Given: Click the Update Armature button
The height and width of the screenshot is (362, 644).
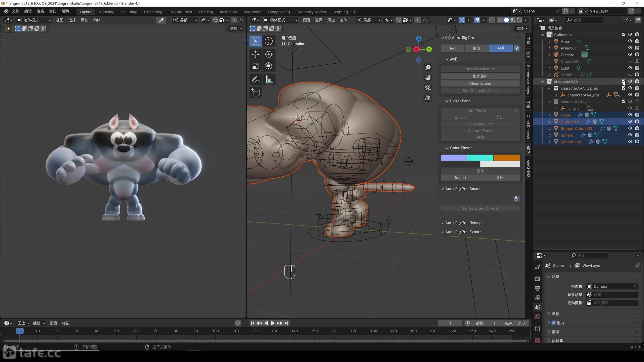Looking at the screenshot, I should click(480, 69).
